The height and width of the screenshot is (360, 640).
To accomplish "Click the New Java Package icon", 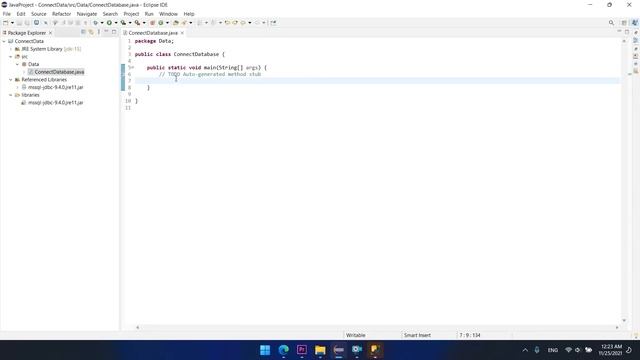I will pyautogui.click(x=152, y=23).
